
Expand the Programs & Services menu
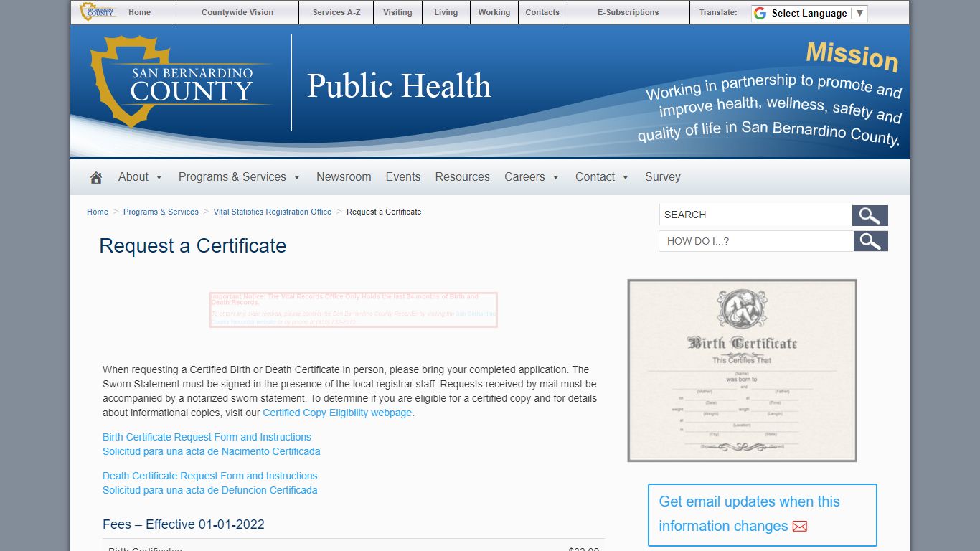coord(239,177)
